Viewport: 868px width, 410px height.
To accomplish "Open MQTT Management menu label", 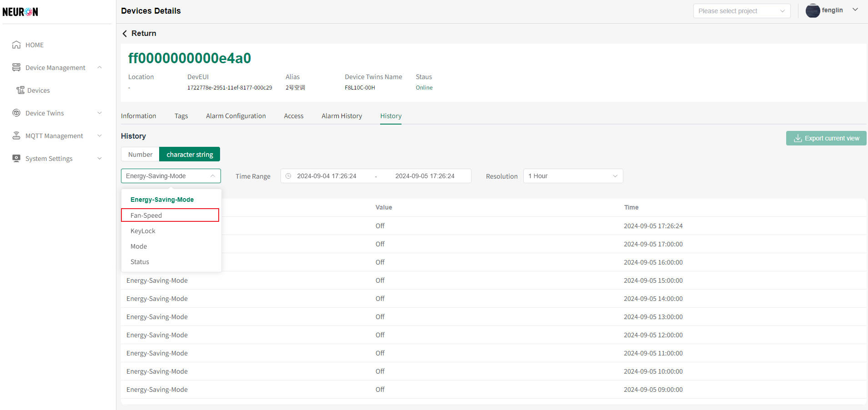I will click(x=54, y=135).
